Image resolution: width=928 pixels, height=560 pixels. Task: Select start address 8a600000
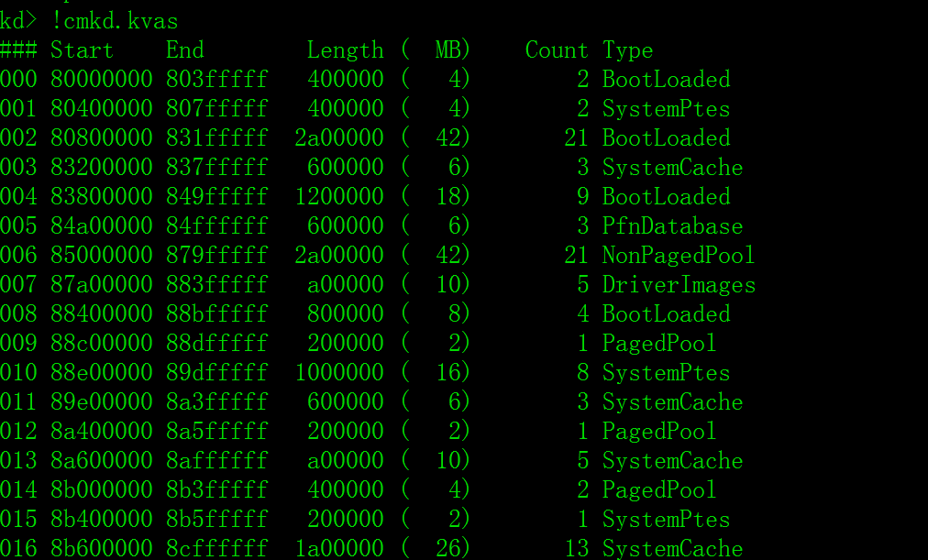(x=102, y=461)
